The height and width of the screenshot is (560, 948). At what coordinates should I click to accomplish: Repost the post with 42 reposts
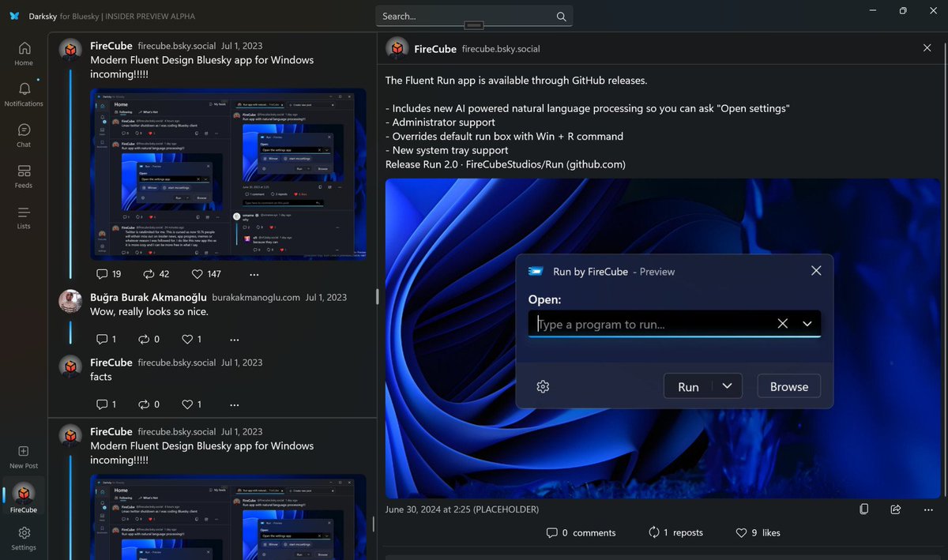pyautogui.click(x=156, y=274)
